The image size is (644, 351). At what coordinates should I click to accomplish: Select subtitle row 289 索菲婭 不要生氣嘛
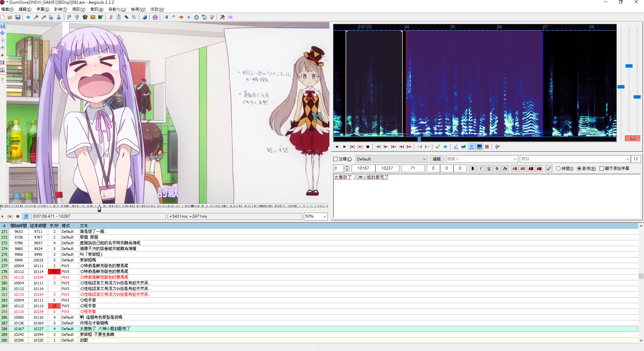click(319, 335)
